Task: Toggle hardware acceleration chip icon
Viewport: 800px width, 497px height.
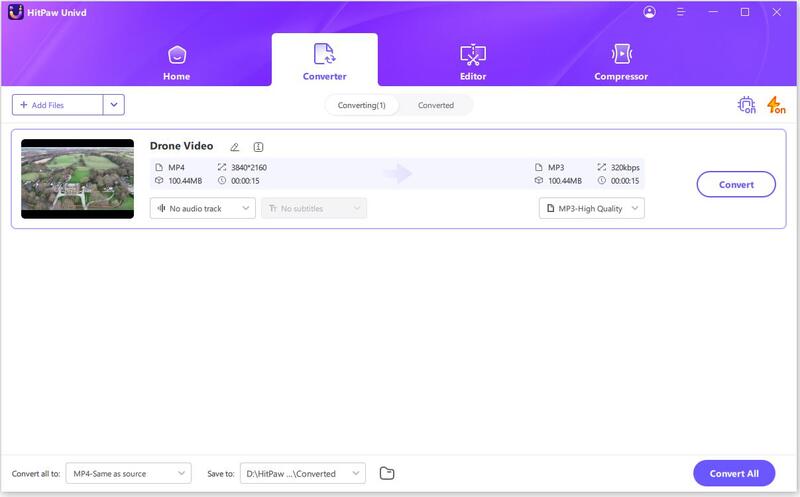Action: coord(746,105)
